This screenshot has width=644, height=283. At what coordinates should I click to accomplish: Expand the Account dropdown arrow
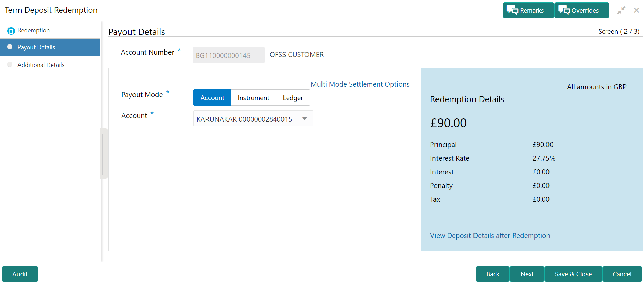[304, 119]
